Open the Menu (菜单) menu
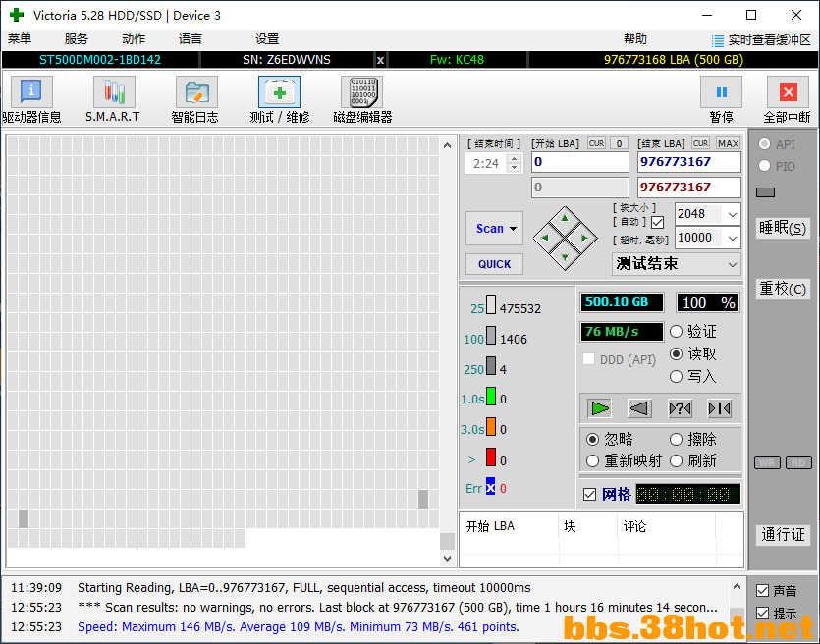 [20, 39]
